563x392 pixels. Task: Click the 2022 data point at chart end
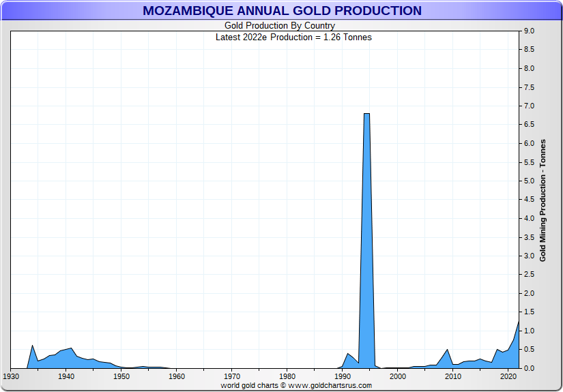pos(519,321)
